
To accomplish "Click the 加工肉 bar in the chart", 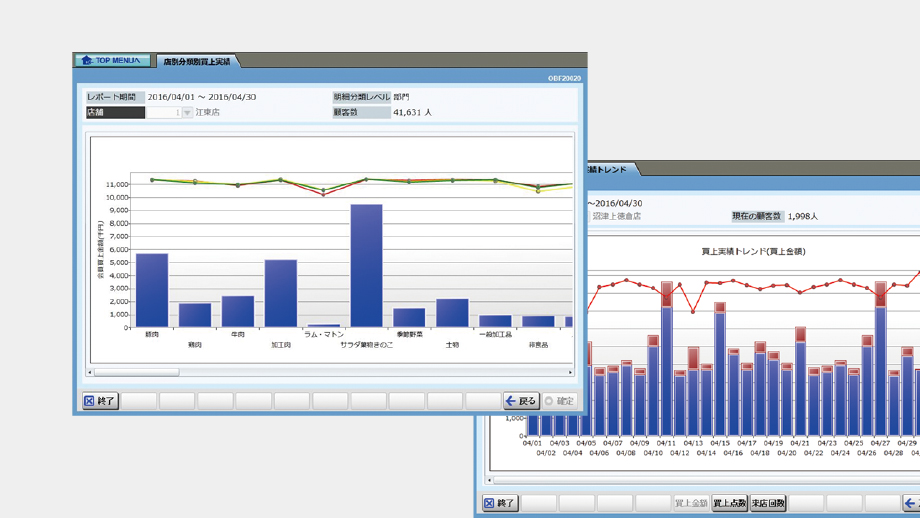I will coord(281,293).
